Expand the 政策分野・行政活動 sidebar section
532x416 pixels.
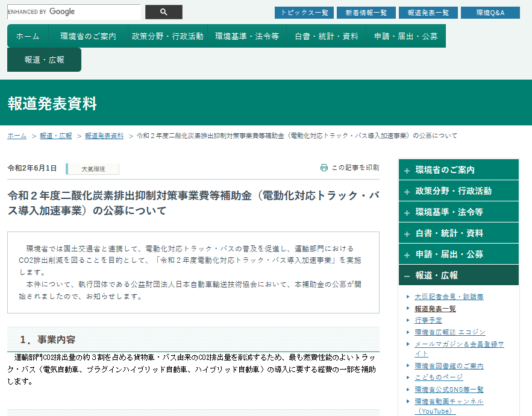click(x=458, y=191)
